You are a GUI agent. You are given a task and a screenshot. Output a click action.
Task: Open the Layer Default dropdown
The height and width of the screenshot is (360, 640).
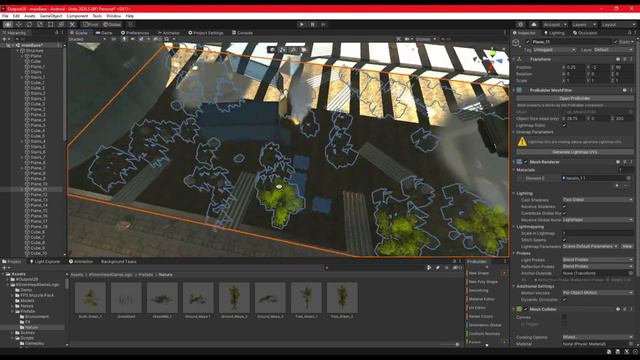613,50
